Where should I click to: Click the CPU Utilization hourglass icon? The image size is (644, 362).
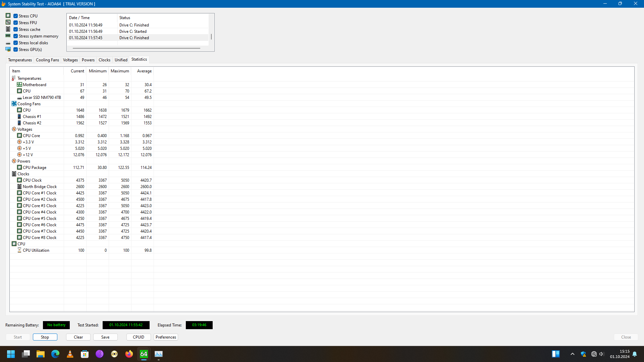point(19,250)
